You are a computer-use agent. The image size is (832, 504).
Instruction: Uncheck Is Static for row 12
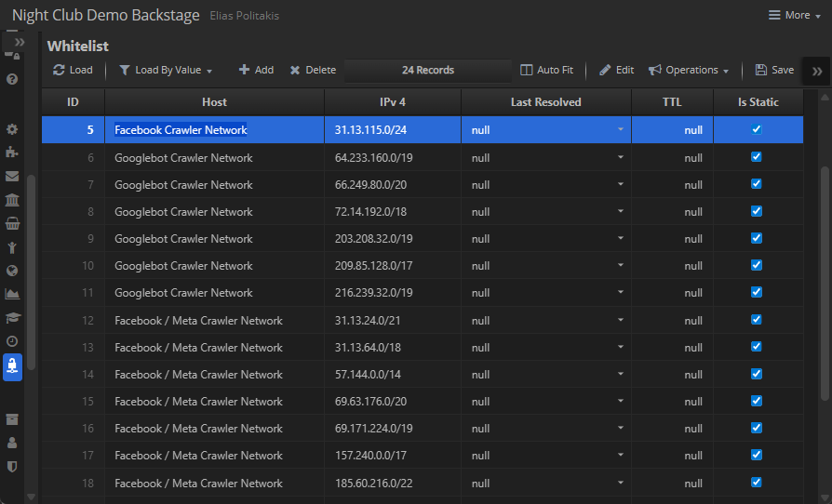tap(757, 320)
